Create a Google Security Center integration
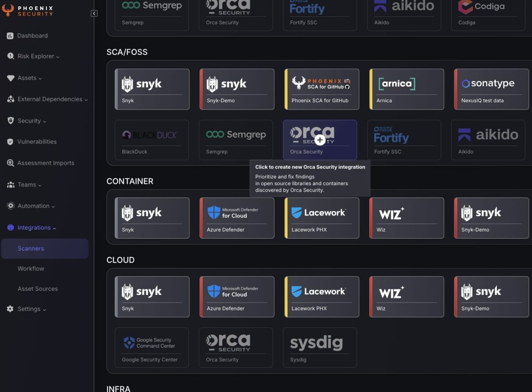Viewport: 532px width, 392px height. (152, 348)
